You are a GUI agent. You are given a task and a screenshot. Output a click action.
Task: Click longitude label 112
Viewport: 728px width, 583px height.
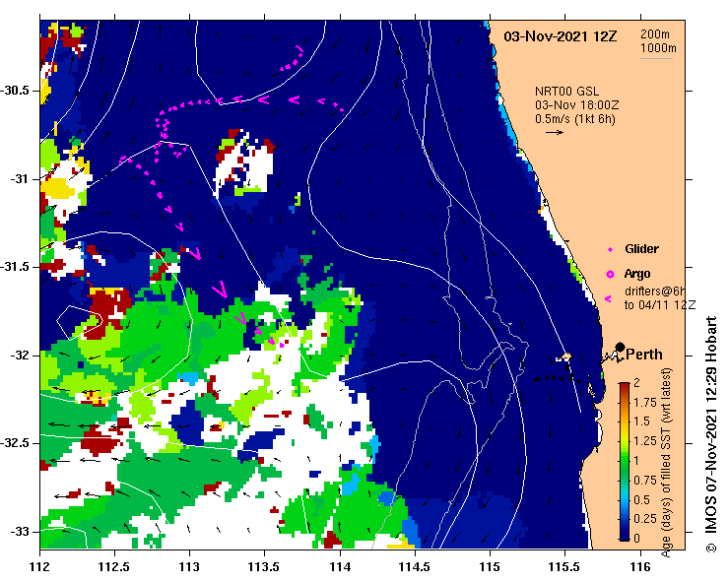coord(40,567)
